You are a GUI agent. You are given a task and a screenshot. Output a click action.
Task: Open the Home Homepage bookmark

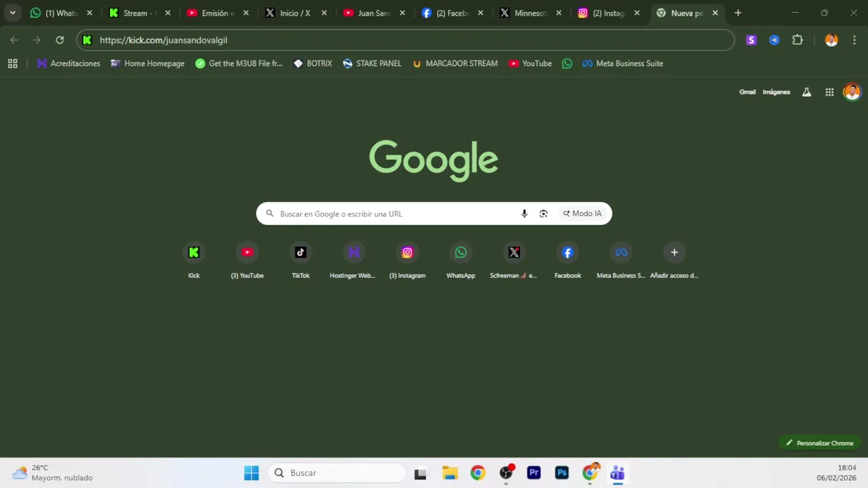[147, 63]
